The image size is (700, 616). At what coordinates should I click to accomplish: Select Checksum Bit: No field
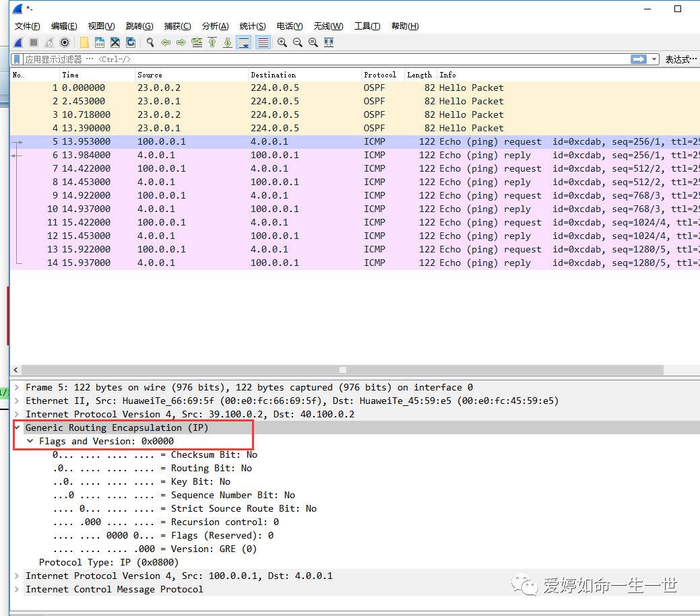[x=155, y=455]
